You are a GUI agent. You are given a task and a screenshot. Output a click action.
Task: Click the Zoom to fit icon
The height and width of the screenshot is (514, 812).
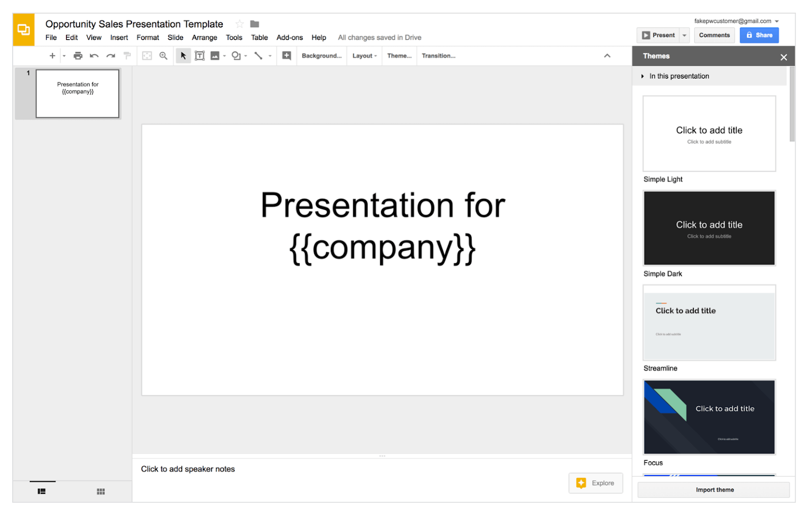[147, 56]
